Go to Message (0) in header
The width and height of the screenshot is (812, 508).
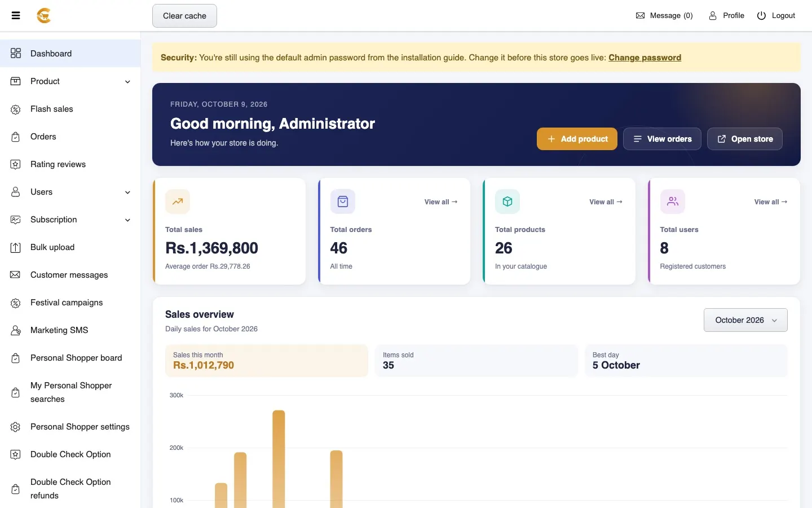pyautogui.click(x=664, y=16)
